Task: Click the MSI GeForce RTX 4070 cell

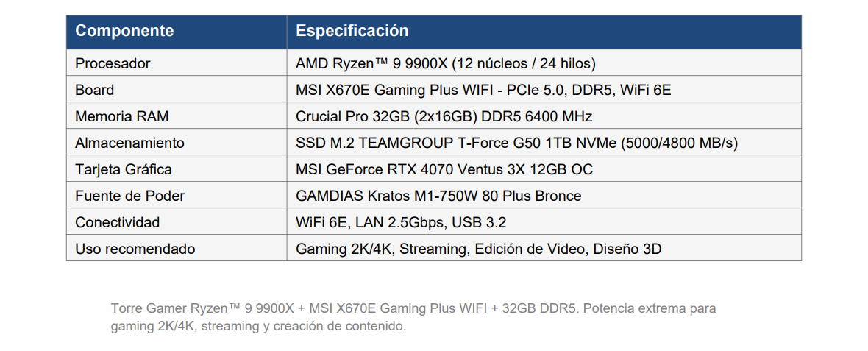Action: click(x=544, y=169)
